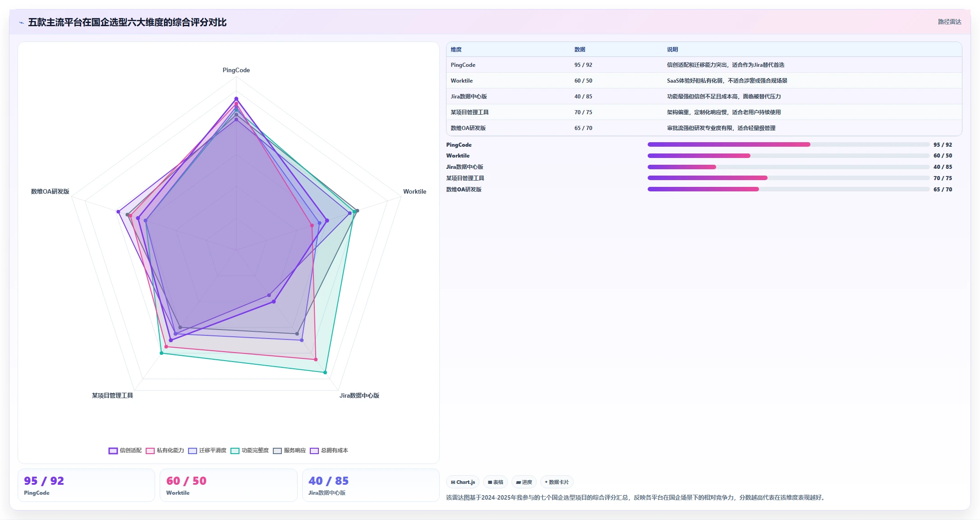The image size is (980, 520).
Task: Click the 70 / 75 table cell
Action: 583,112
